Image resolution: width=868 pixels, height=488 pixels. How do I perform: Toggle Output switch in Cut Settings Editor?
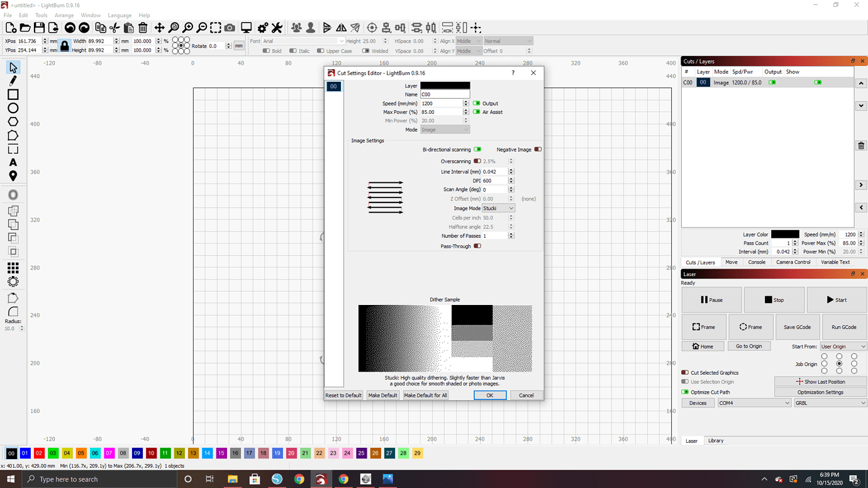click(476, 103)
